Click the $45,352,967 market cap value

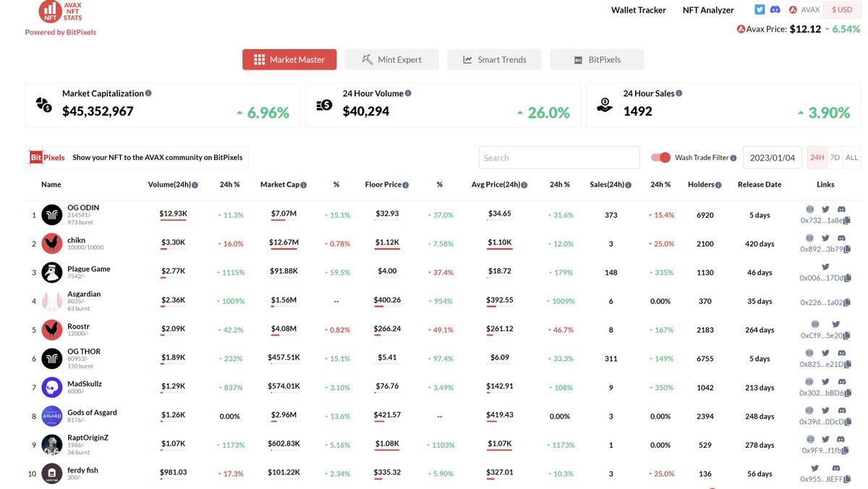coord(98,111)
